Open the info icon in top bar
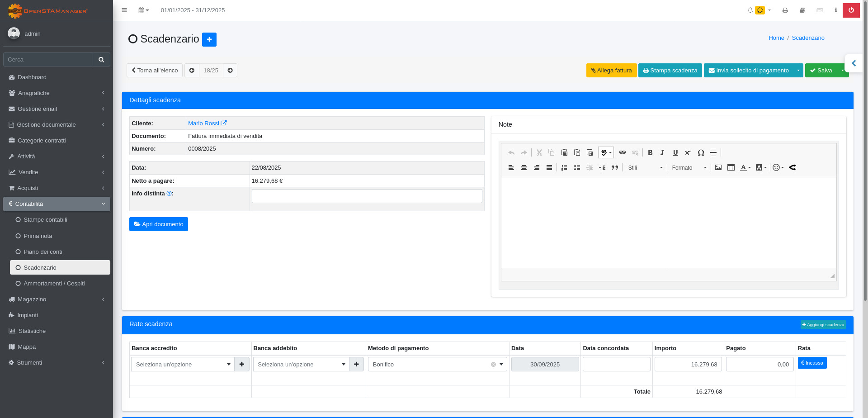 [x=836, y=10]
